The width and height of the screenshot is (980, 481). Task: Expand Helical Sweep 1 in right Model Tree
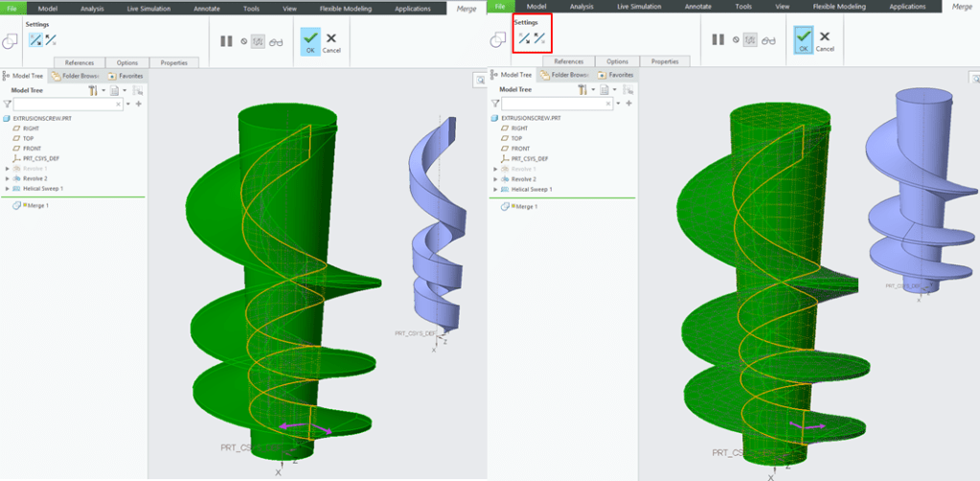coord(497,190)
